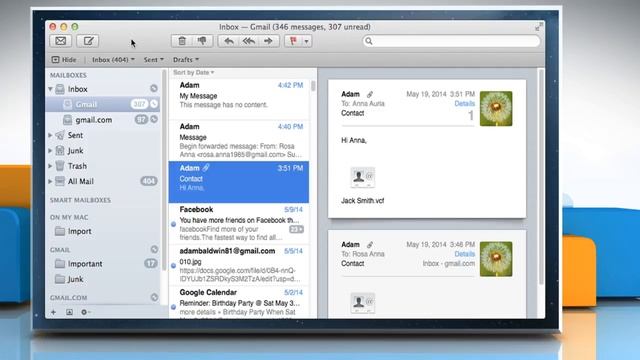
Task: Click unread dot on Google Calendar message
Action: pos(173,307)
